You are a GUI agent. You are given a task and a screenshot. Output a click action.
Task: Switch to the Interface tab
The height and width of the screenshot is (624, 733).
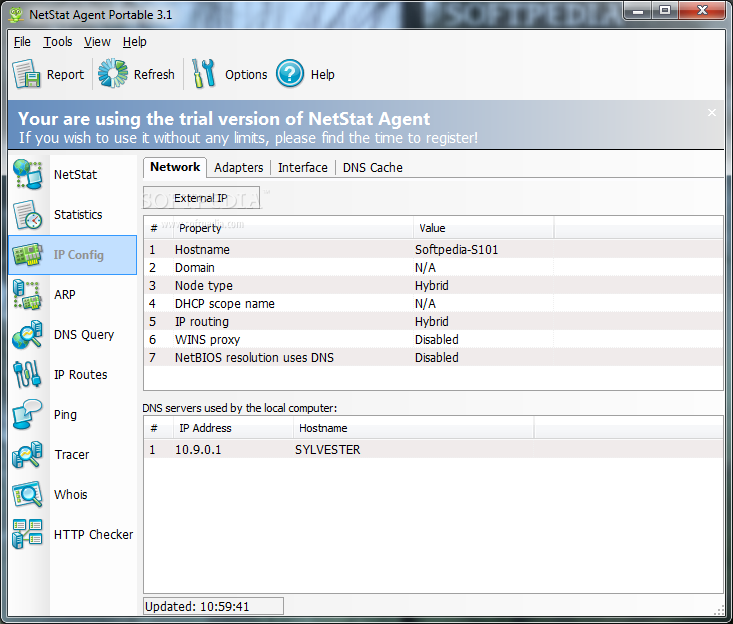[x=302, y=167]
